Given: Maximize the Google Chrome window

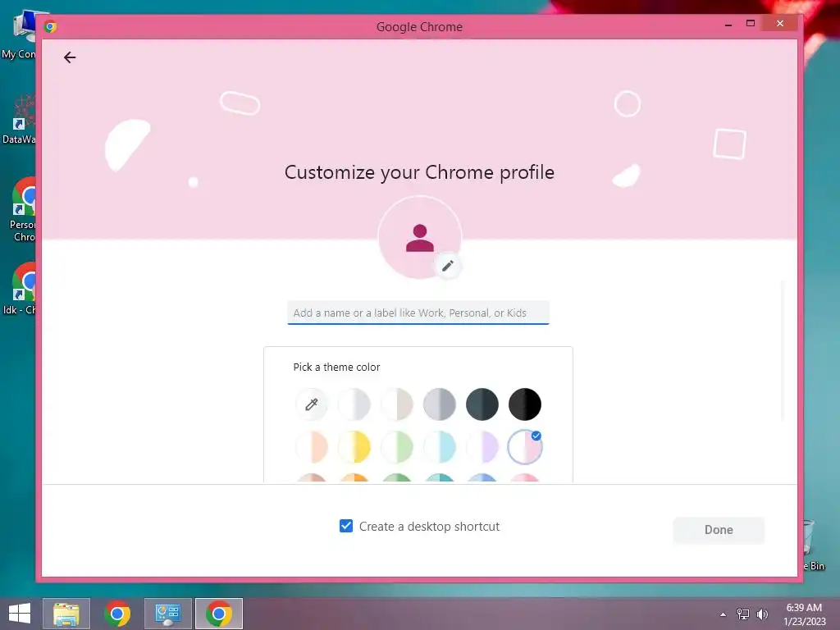Looking at the screenshot, I should [x=751, y=24].
